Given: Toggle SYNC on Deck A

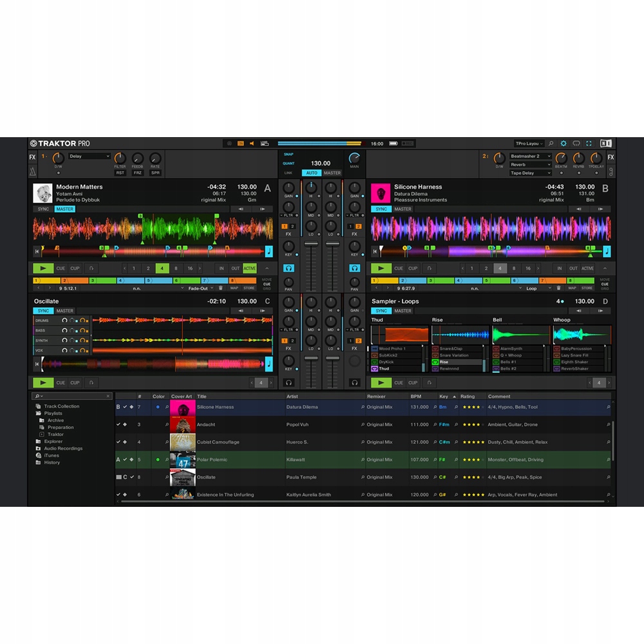Looking at the screenshot, I should [43, 209].
